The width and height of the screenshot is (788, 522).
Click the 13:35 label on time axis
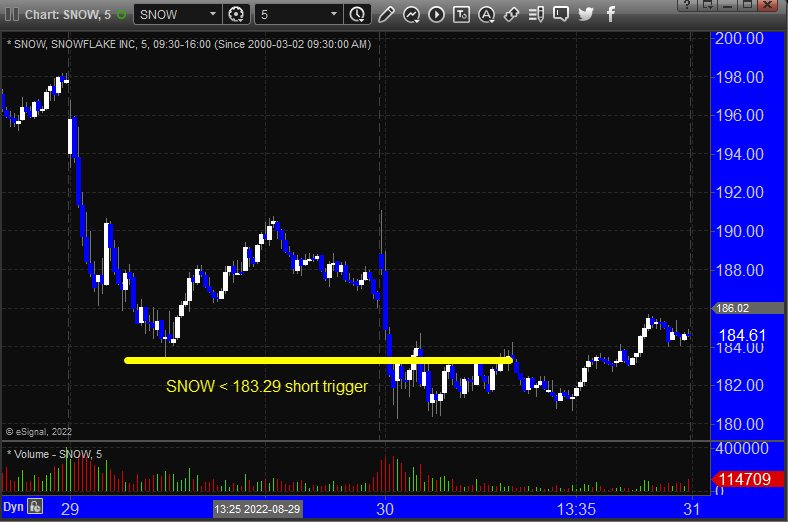(x=576, y=509)
